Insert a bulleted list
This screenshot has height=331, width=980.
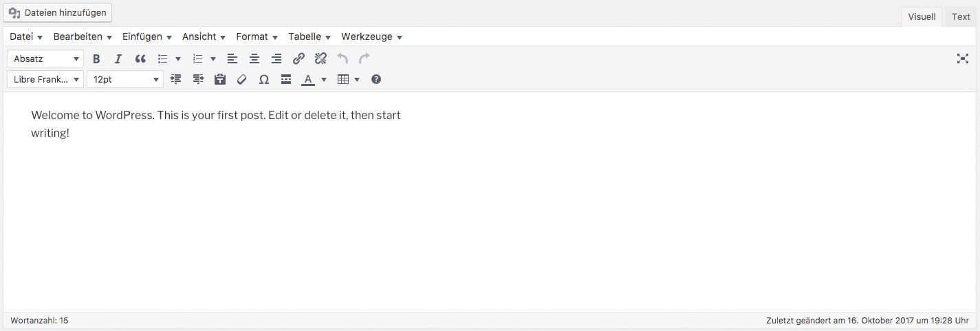click(163, 58)
